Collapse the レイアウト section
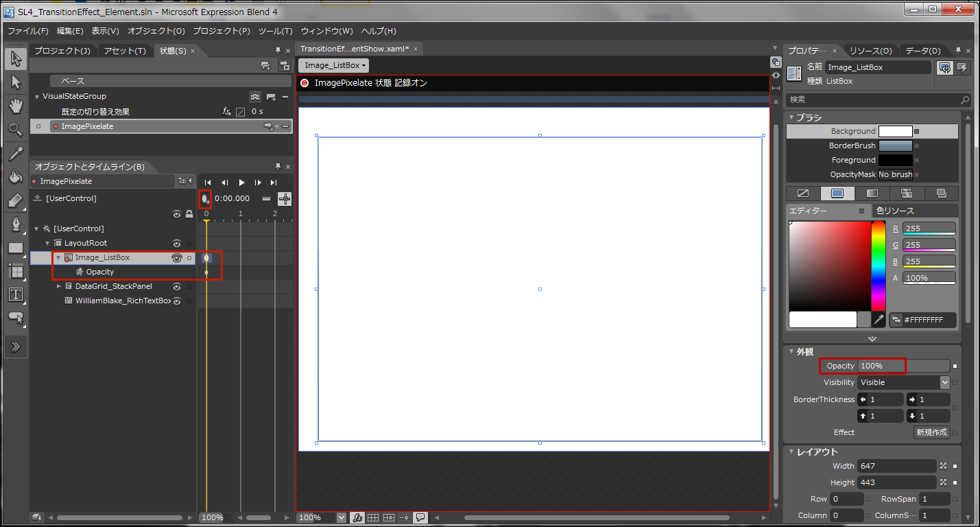 click(791, 452)
